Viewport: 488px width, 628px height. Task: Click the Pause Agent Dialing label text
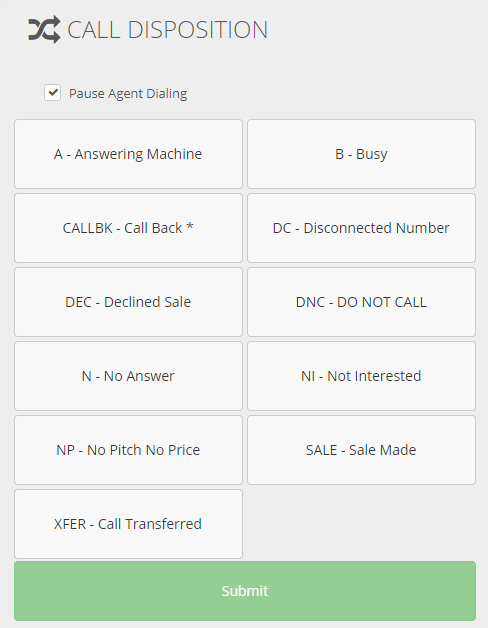coord(128,93)
